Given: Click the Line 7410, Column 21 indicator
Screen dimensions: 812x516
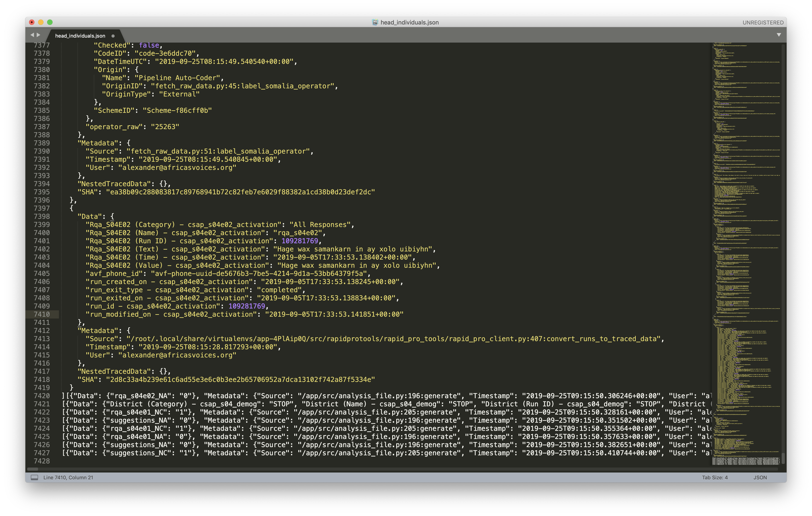Looking at the screenshot, I should click(x=68, y=477).
